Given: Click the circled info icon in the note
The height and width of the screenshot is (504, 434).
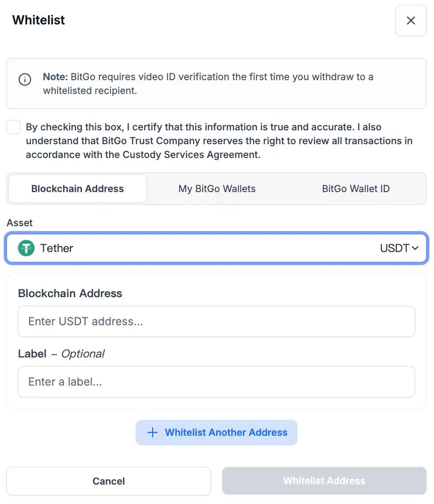Looking at the screenshot, I should pos(24,79).
